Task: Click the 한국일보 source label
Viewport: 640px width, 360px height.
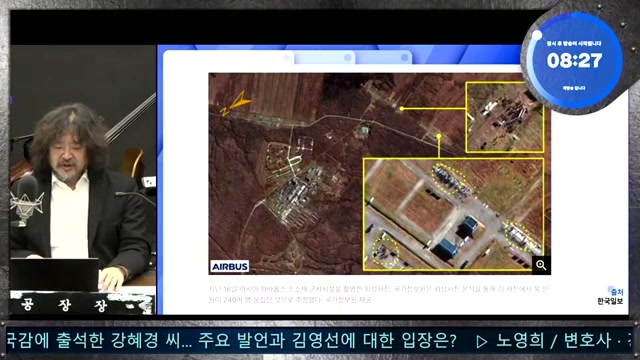Action: tap(610, 301)
